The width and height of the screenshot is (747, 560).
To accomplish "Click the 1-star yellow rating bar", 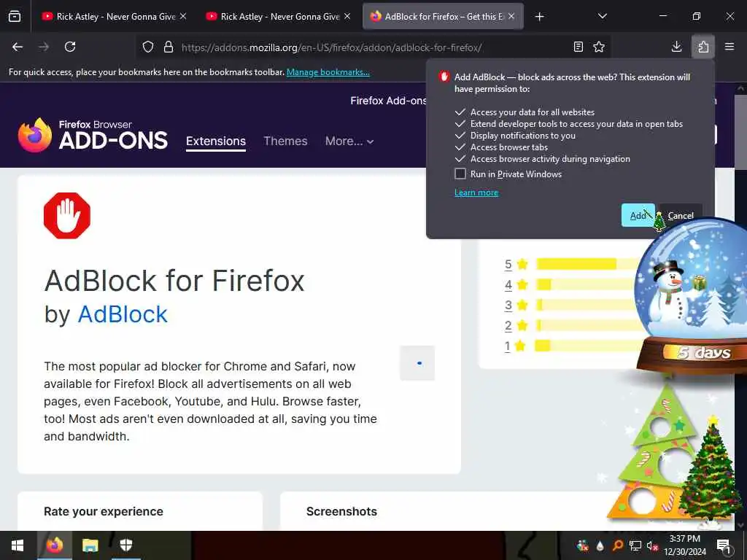I will pos(542,346).
